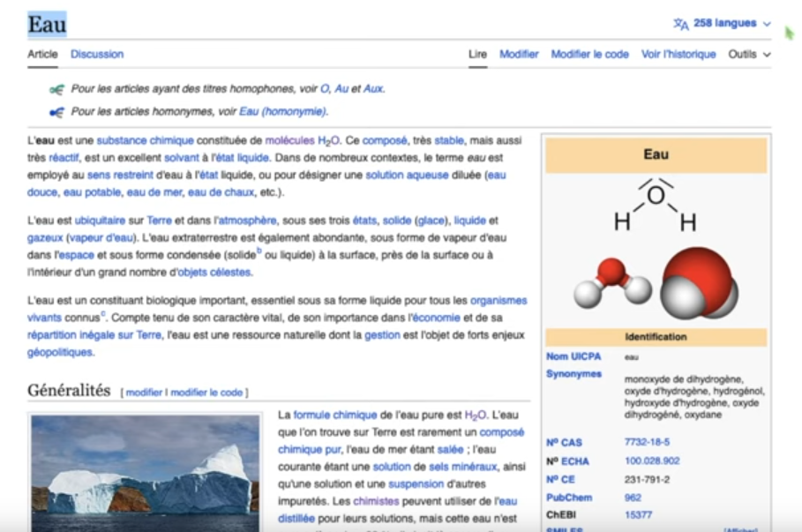The image size is (802, 532).
Task: Follow the 'géopolitiques' link
Action: point(61,352)
